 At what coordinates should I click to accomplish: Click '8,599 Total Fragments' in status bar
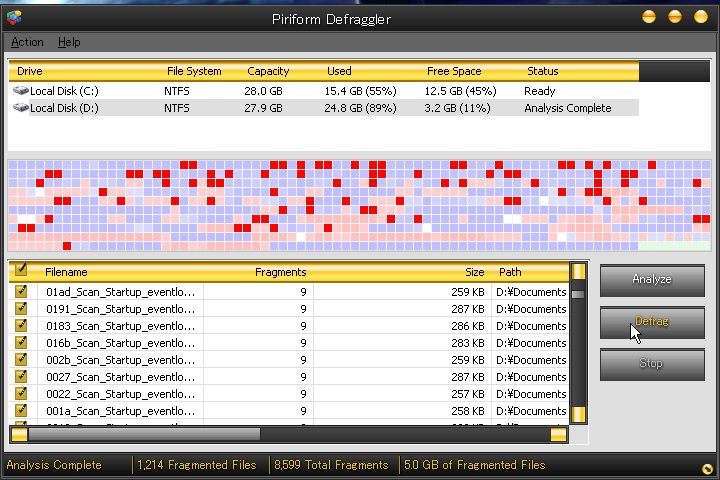(x=331, y=465)
